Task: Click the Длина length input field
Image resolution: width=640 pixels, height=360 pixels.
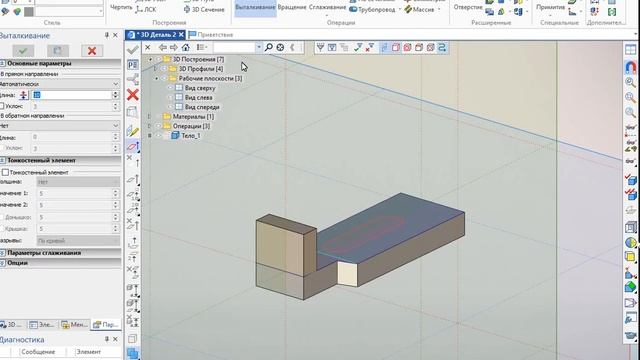Action: (71, 95)
